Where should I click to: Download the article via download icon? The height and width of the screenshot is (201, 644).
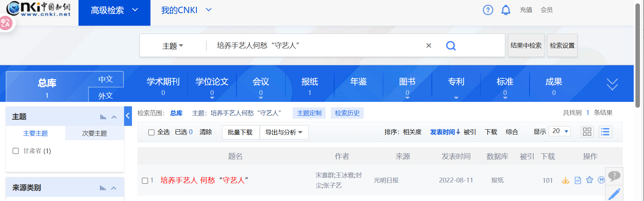point(565,180)
